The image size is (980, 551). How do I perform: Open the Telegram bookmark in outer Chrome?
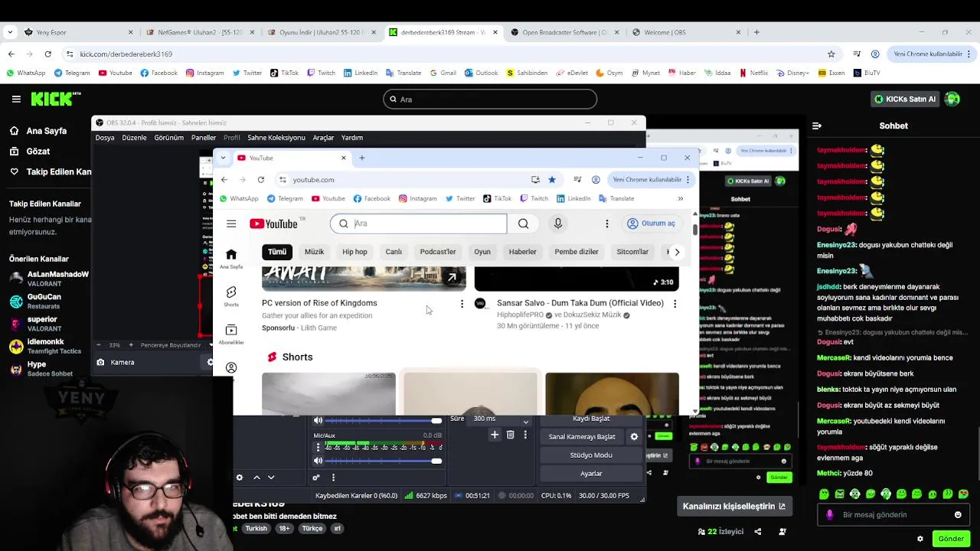(72, 73)
